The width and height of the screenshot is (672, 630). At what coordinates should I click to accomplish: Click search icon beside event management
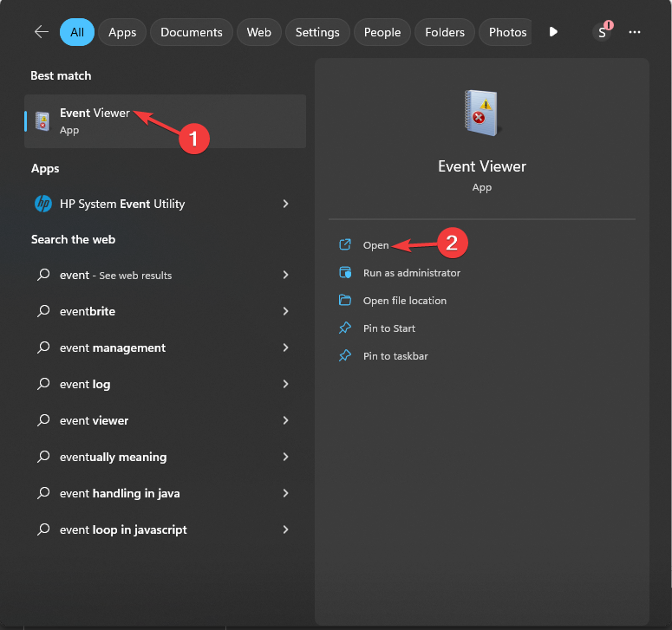click(43, 347)
